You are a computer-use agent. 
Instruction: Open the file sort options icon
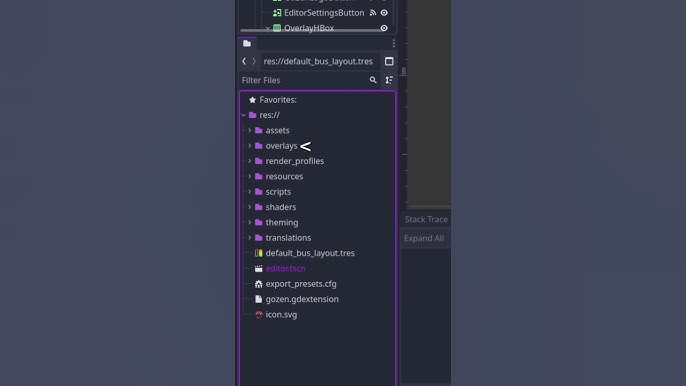click(389, 80)
